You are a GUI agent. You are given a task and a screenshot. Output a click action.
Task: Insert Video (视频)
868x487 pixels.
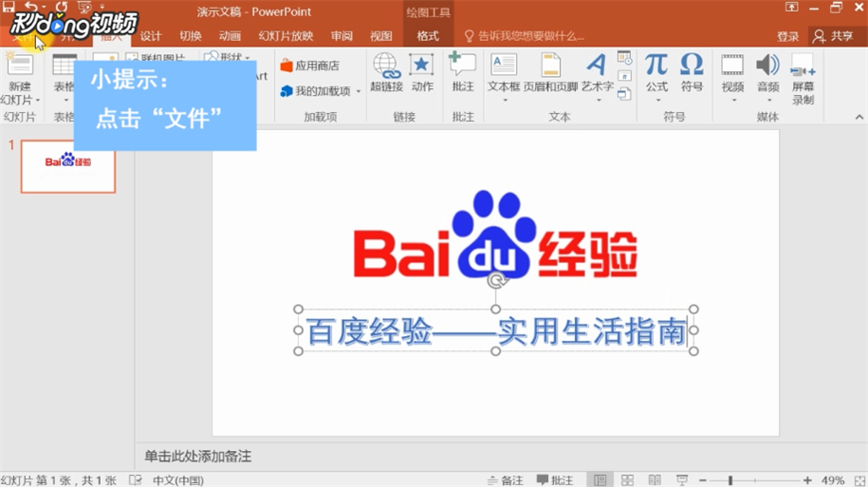click(732, 72)
